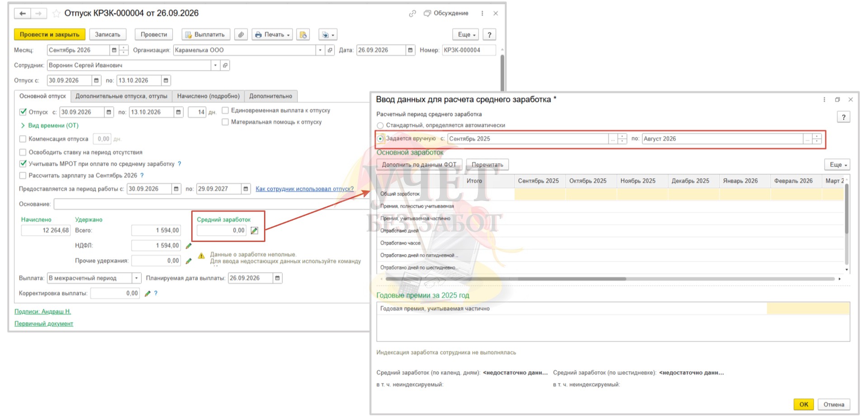Open Как сотрудник использовал отпуск link
Screen dimensions: 868x417
tap(305, 189)
